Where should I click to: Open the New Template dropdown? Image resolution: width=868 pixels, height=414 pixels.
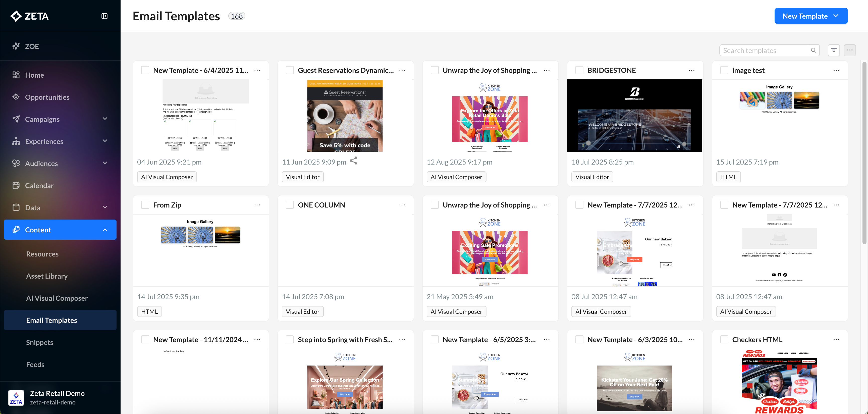(x=811, y=16)
